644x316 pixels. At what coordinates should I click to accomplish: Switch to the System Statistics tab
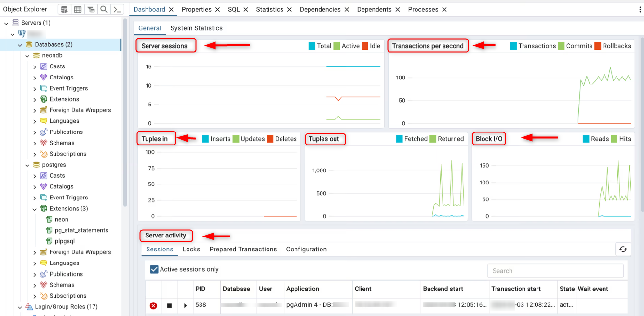coord(196,28)
